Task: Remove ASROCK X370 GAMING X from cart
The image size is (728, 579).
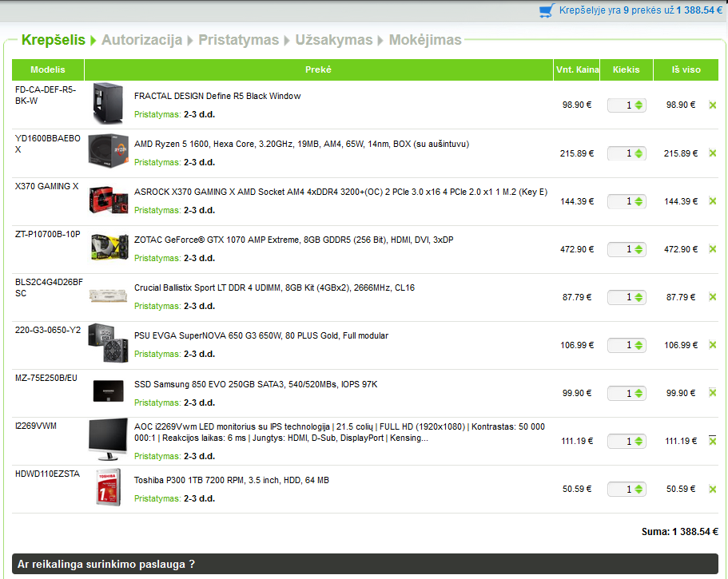Action: click(x=713, y=201)
